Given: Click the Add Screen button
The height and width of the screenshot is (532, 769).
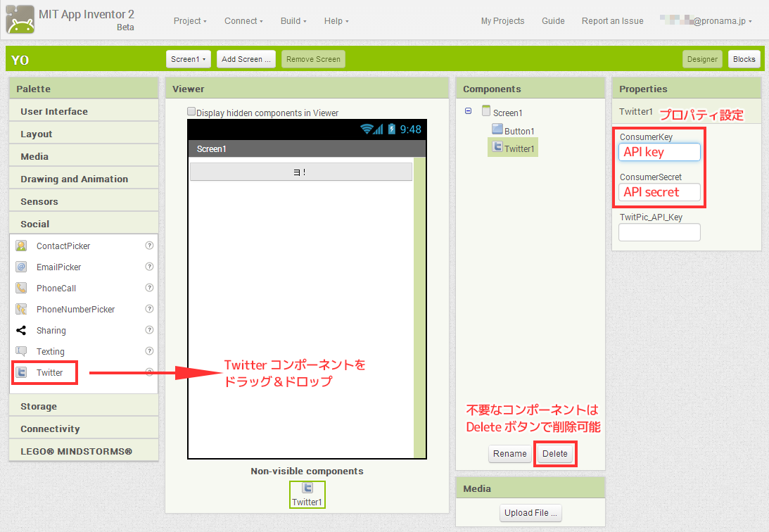Looking at the screenshot, I should [246, 59].
